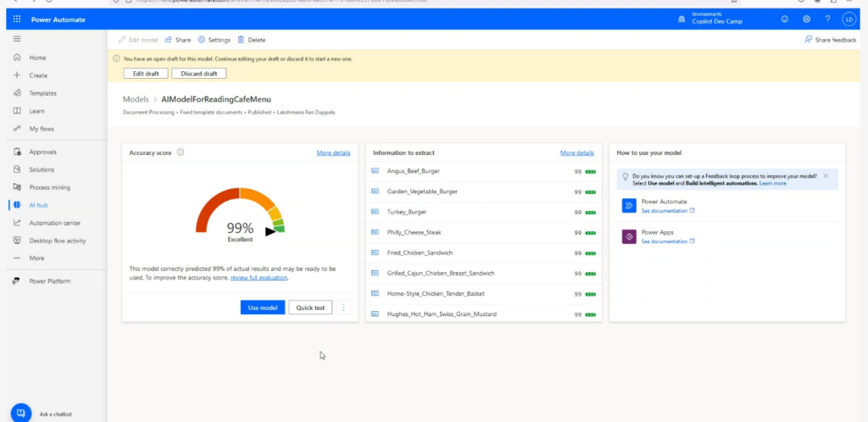The image size is (868, 422).
Task: Click the 99% accuracy gauge
Action: tap(240, 214)
